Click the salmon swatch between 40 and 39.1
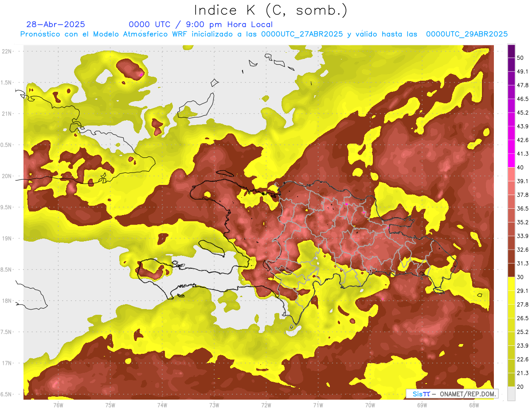The image size is (532, 411). click(x=511, y=174)
